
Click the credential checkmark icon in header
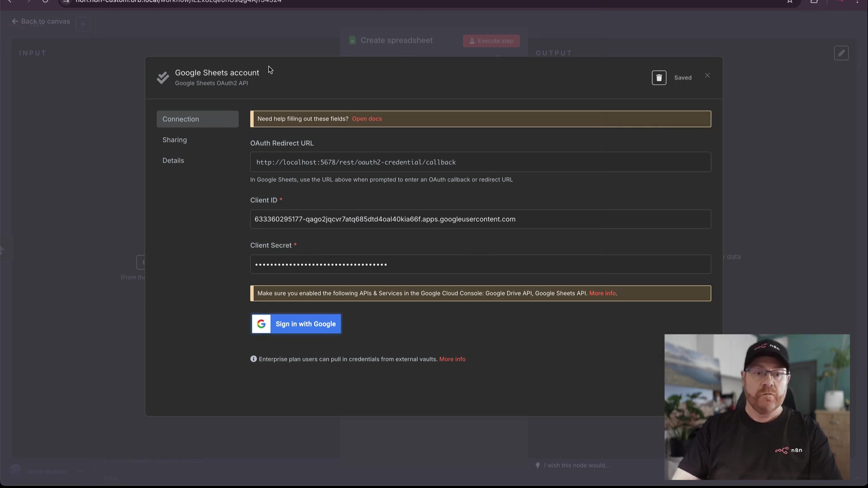[163, 78]
